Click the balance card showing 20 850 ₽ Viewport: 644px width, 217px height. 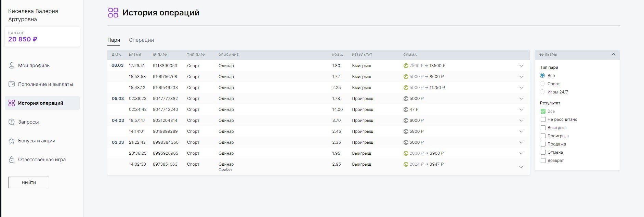[42, 37]
